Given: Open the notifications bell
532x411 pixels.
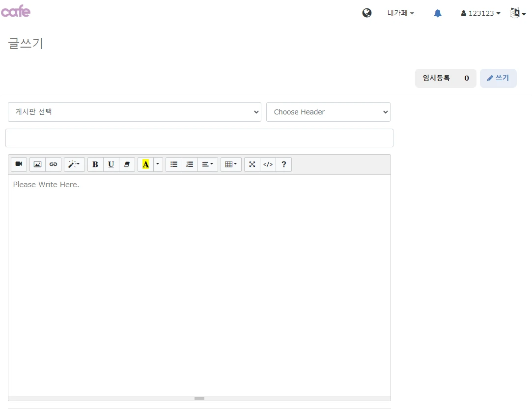Looking at the screenshot, I should 438,13.
